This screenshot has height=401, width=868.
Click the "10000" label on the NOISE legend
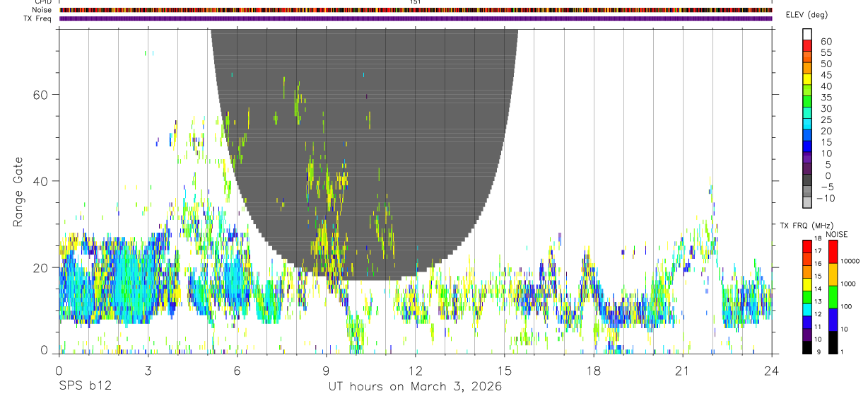850,261
